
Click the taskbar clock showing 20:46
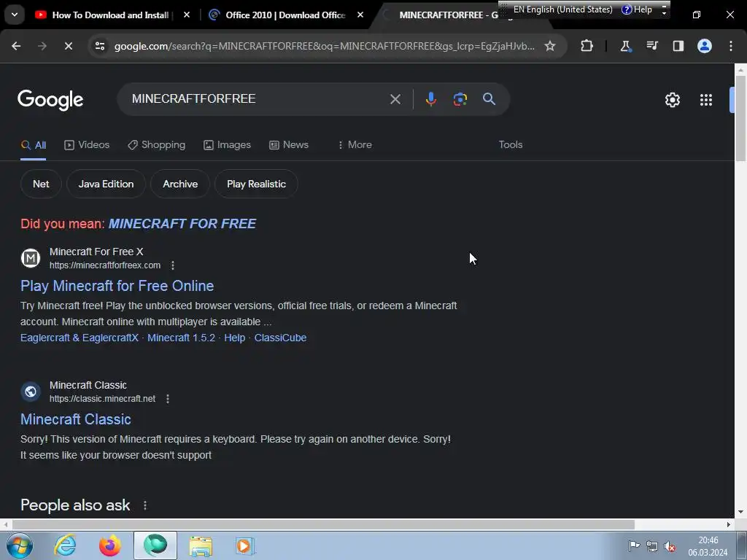click(708, 546)
